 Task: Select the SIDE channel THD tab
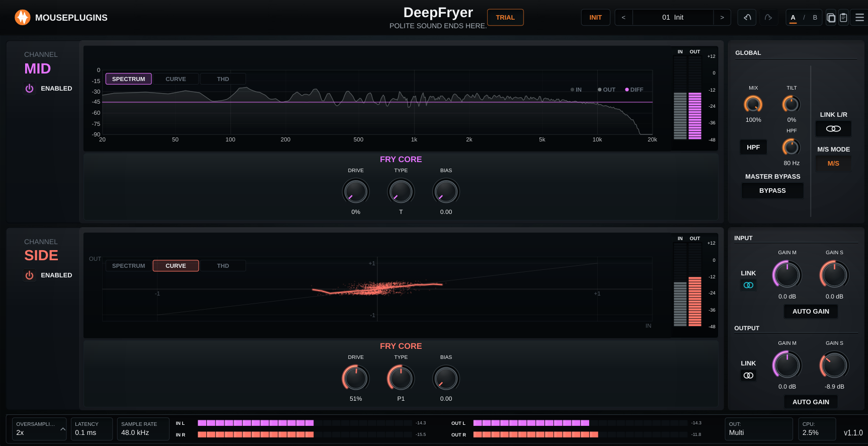[223, 266]
